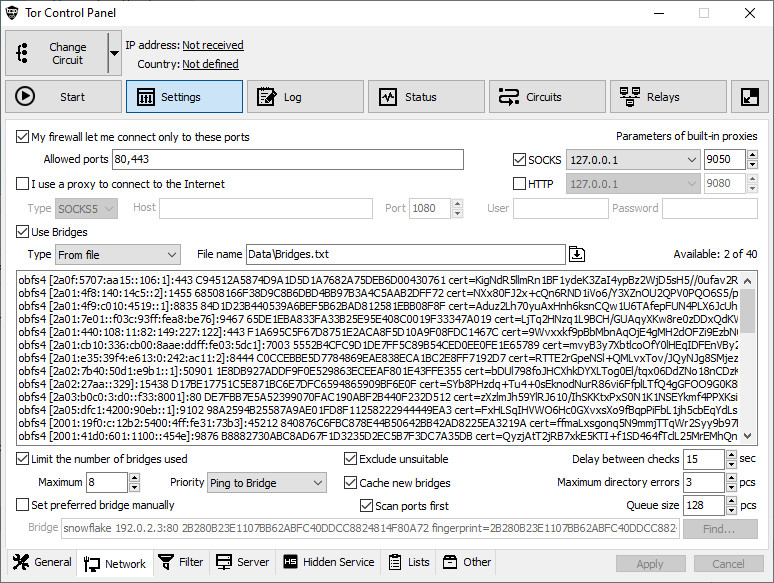This screenshot has height=583, width=774.
Task: Decrease Maximum directory errors spinner
Action: (732, 487)
